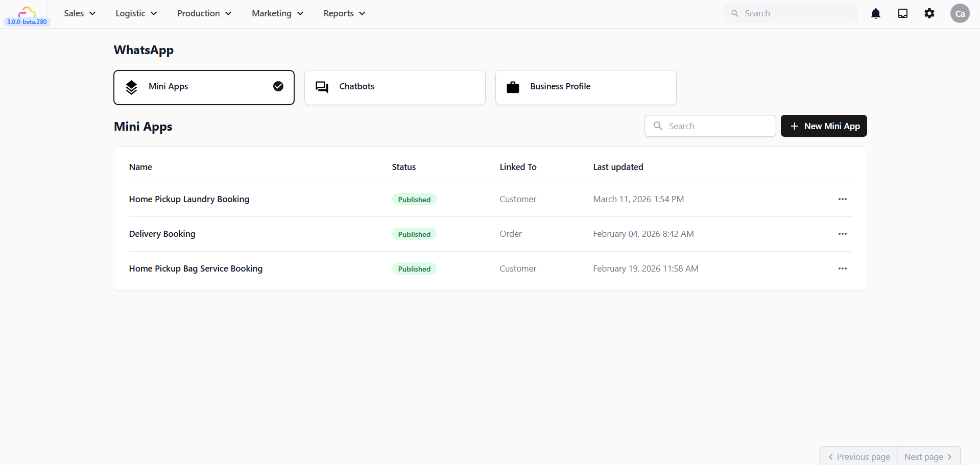The height and width of the screenshot is (465, 980).
Task: Go to the Next page
Action: coord(928,457)
